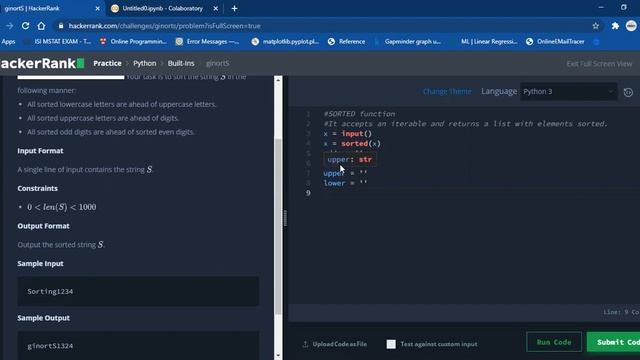This screenshot has height=360, width=640.
Task: Reload the page with the refresh icon
Action: (25, 26)
